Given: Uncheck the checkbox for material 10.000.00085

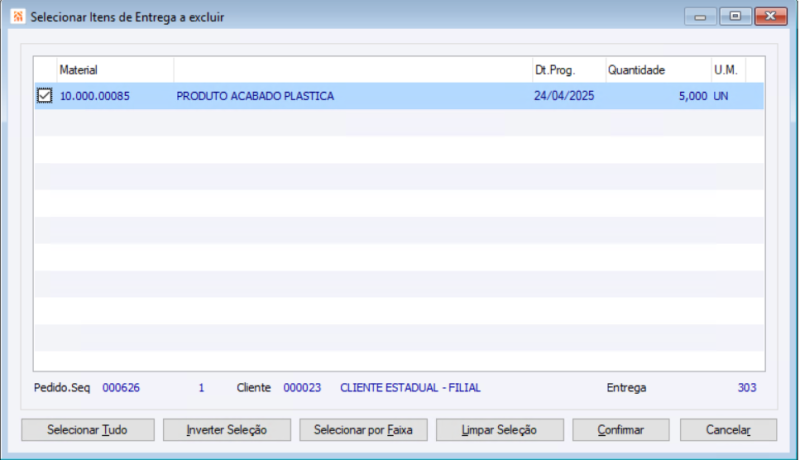Looking at the screenshot, I should coord(44,96).
